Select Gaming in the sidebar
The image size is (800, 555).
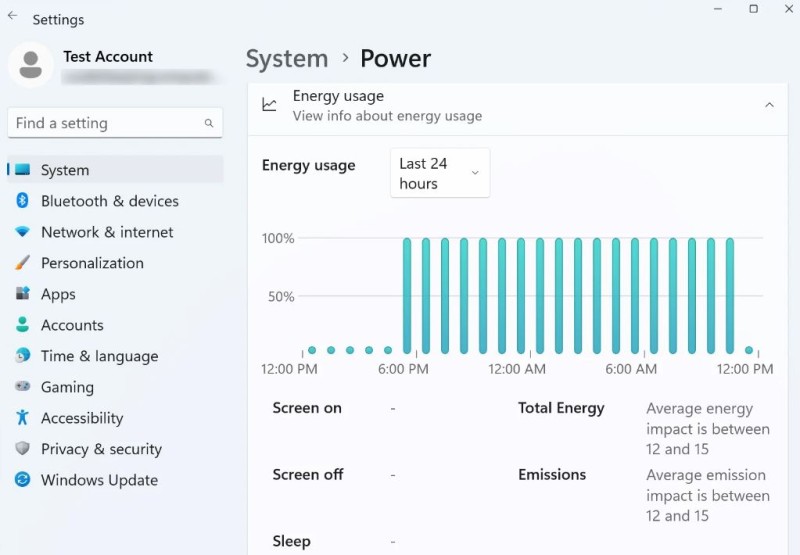(115, 387)
